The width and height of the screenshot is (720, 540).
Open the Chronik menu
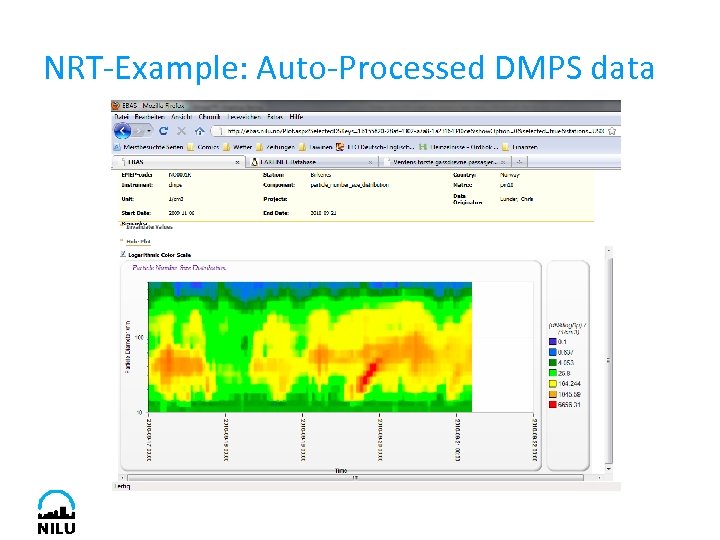pyautogui.click(x=209, y=117)
